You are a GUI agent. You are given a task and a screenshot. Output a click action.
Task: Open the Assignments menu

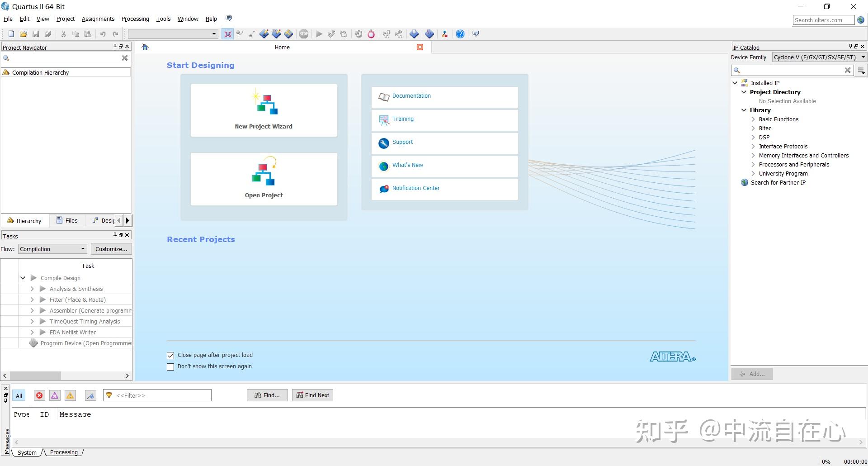tap(98, 19)
